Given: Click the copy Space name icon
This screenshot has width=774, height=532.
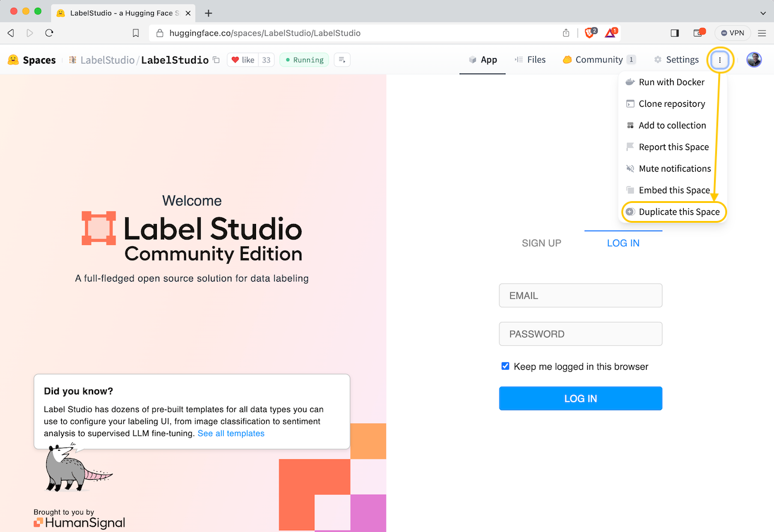Looking at the screenshot, I should pyautogui.click(x=216, y=60).
